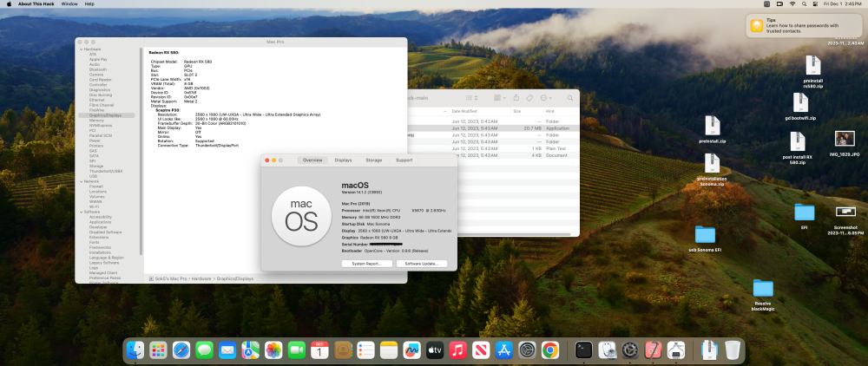Screen dimensions: 868x366
Task: Click the Software Update button
Action: coord(422,264)
